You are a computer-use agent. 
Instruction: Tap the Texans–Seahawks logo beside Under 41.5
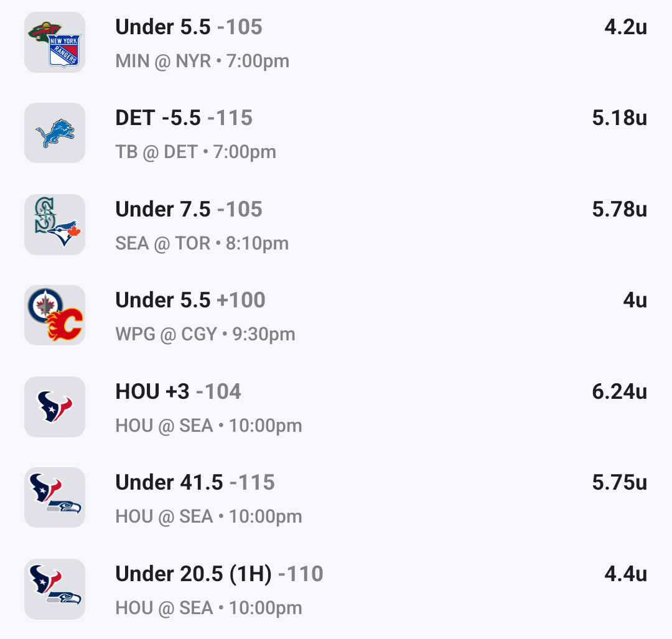point(55,498)
